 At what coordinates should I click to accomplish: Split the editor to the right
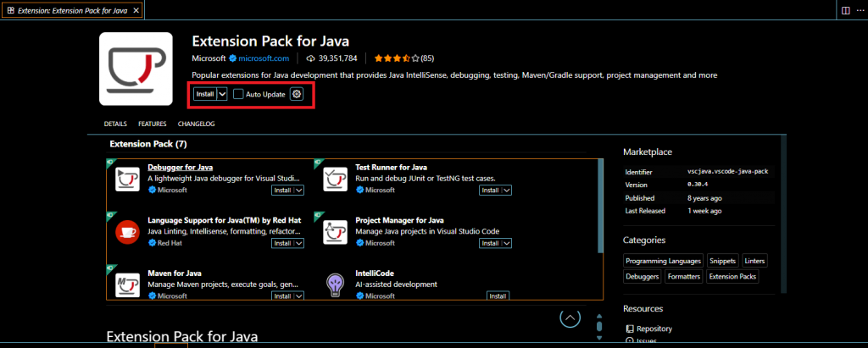(845, 10)
